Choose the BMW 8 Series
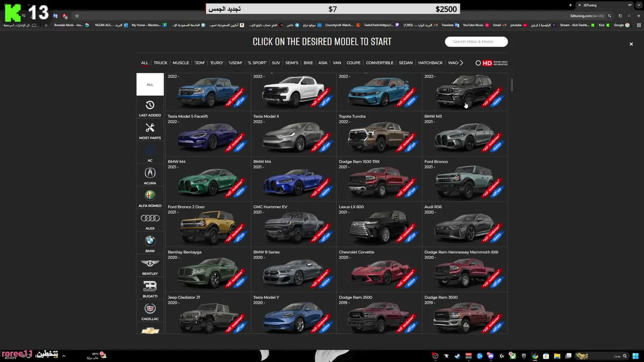Image resolution: width=644 pixels, height=362 pixels. [x=294, y=269]
